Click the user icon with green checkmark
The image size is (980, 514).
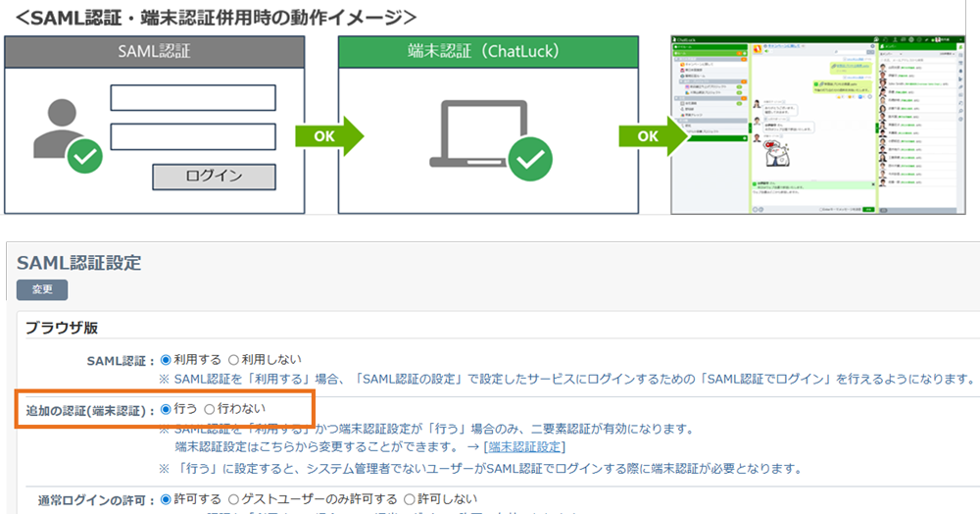[67, 135]
